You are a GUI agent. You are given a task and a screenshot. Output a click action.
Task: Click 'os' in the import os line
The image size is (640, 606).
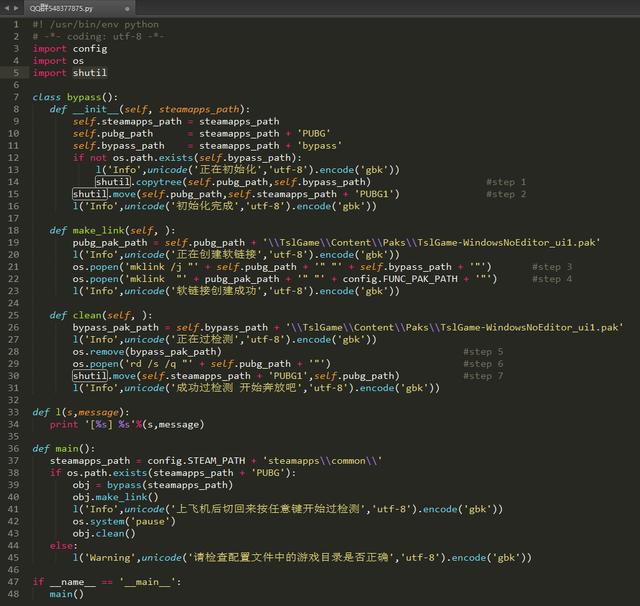(78, 61)
